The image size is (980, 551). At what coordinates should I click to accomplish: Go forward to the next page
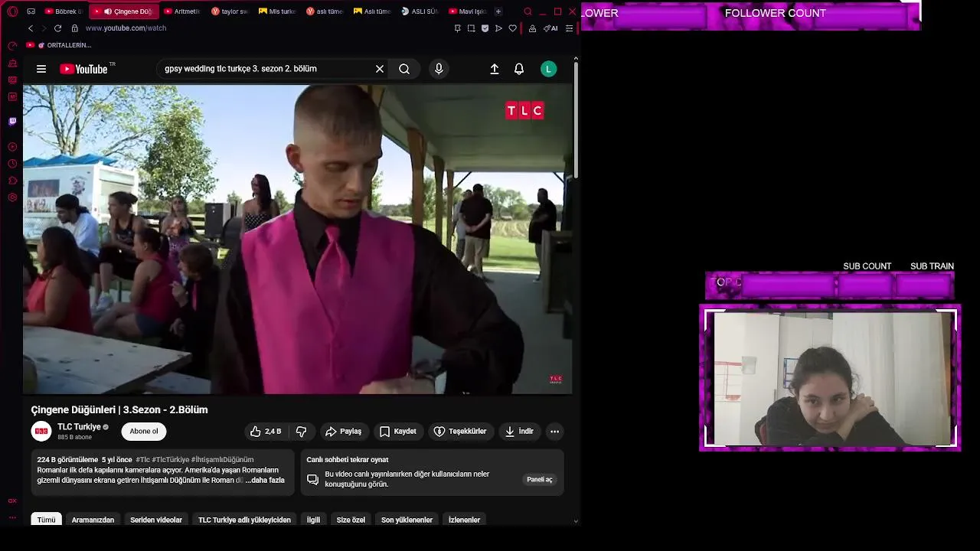pyautogui.click(x=44, y=28)
